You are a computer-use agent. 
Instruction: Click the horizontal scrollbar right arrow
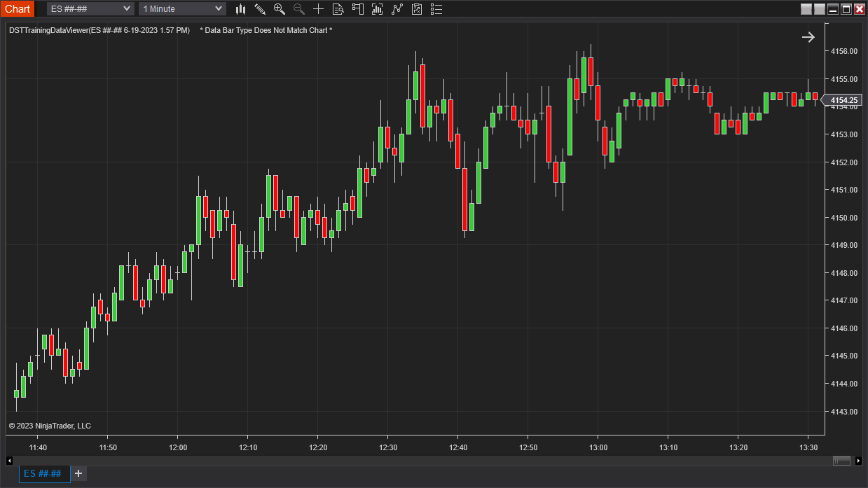coord(860,460)
